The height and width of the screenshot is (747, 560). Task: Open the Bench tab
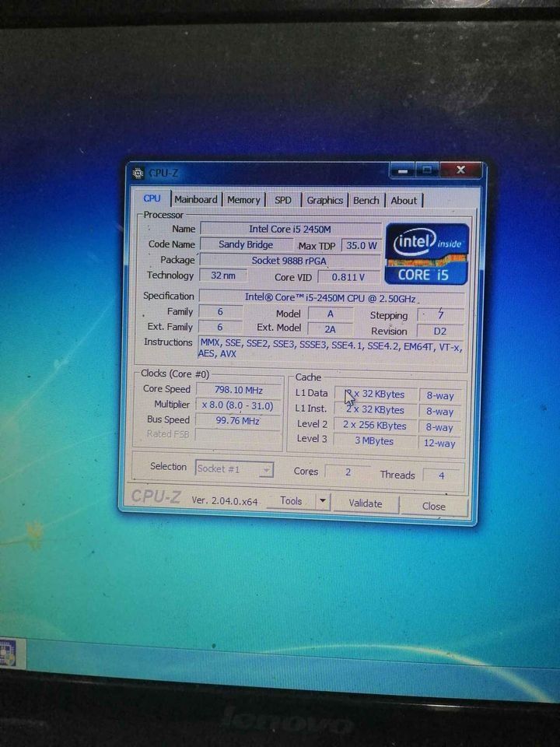(366, 201)
